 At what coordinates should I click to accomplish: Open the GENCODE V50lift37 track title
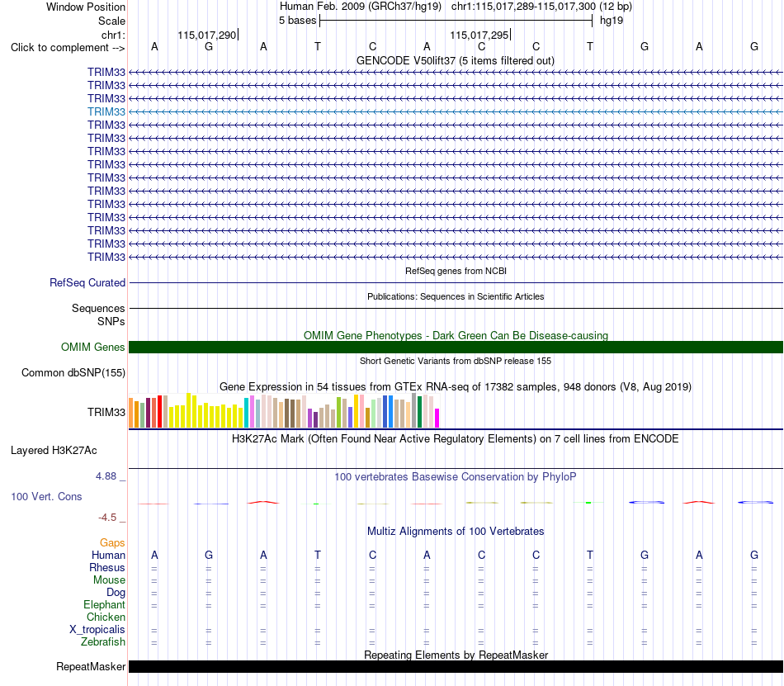[455, 60]
